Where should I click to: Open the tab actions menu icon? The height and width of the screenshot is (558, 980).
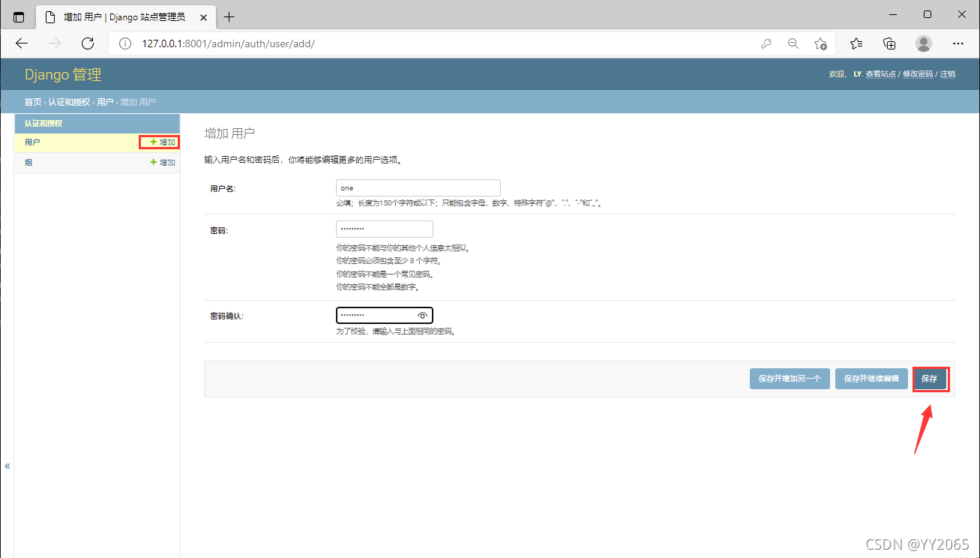(19, 16)
